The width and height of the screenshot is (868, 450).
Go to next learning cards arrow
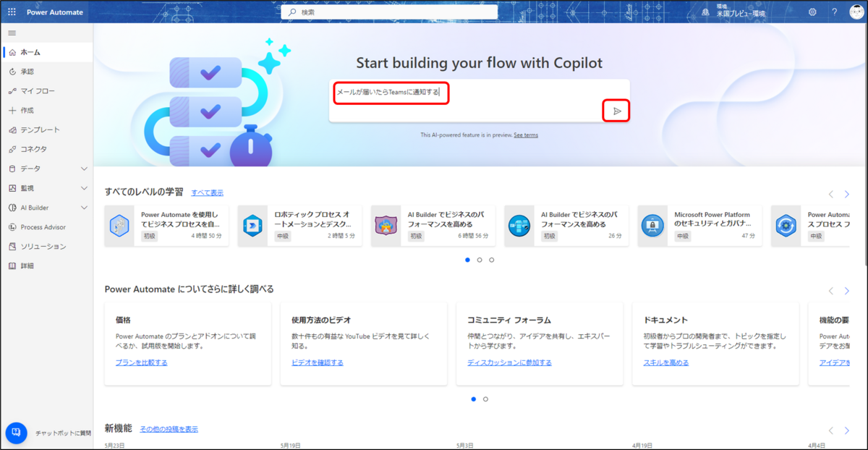[847, 194]
